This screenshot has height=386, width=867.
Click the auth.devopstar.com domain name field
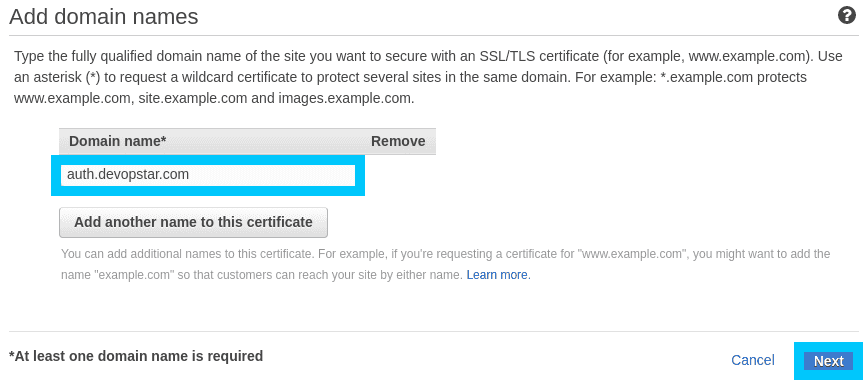coord(208,175)
